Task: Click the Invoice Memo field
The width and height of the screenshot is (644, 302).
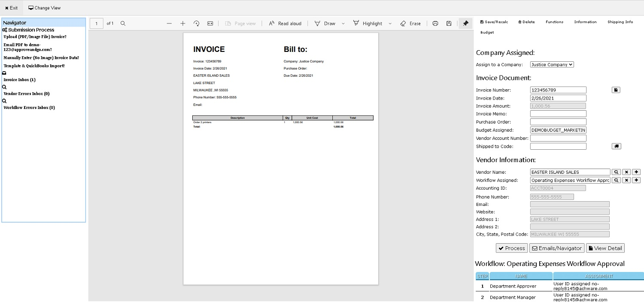Action: pyautogui.click(x=558, y=114)
